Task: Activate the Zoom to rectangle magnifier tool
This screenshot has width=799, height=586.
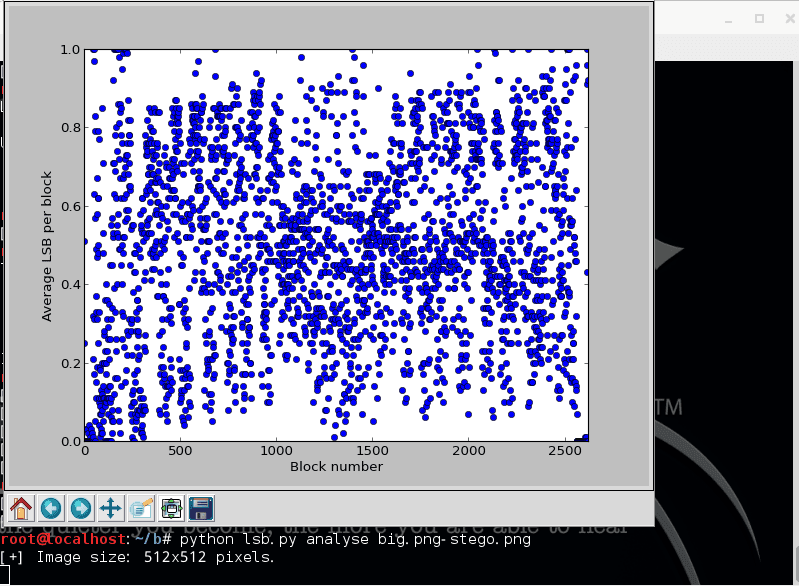Action: tap(141, 508)
